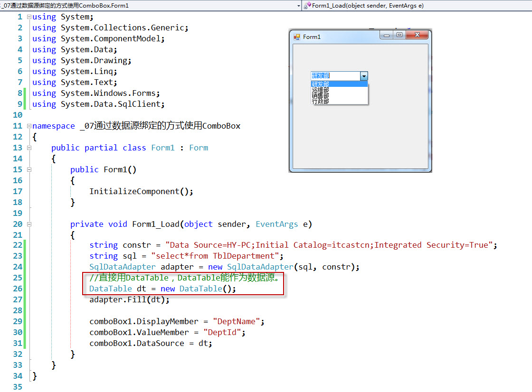Collapse the Form1 constructor at line 15
Viewport: 532px width, 392px height.
coord(29,169)
